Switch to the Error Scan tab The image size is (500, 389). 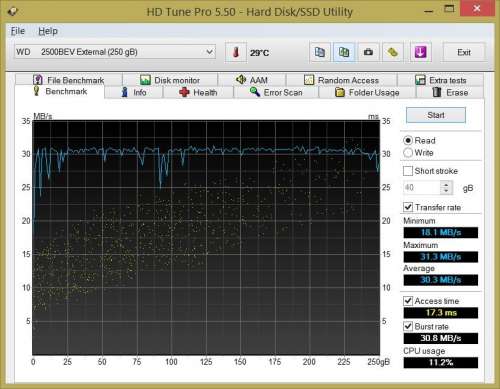(x=276, y=92)
